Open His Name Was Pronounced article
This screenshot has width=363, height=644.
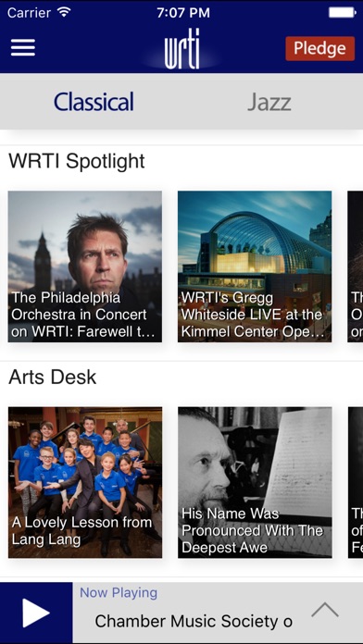click(255, 483)
